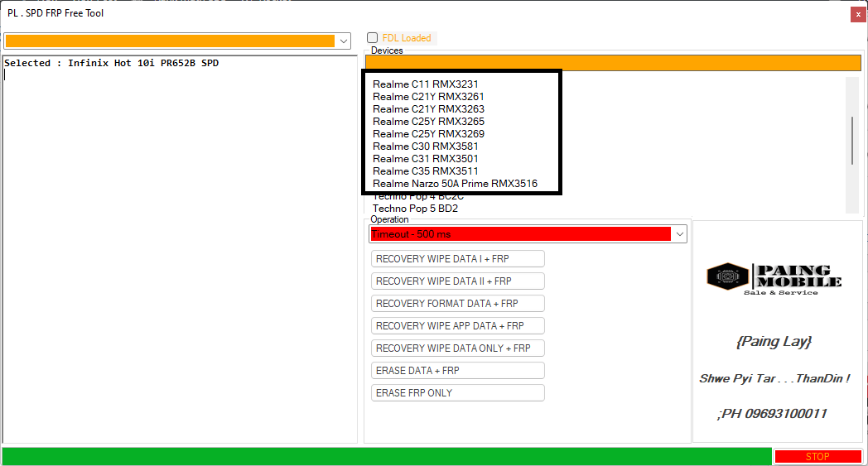The height and width of the screenshot is (466, 868).
Task: Stop the operation with STOP button
Action: point(817,457)
